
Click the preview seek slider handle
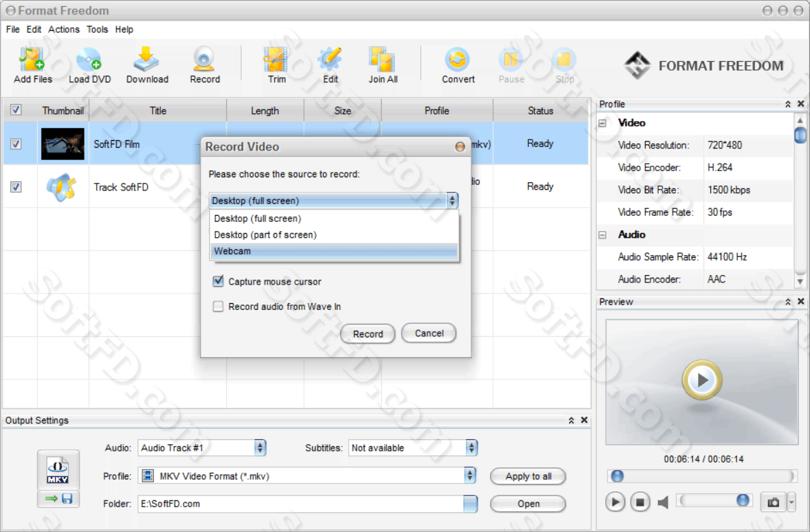617,476
